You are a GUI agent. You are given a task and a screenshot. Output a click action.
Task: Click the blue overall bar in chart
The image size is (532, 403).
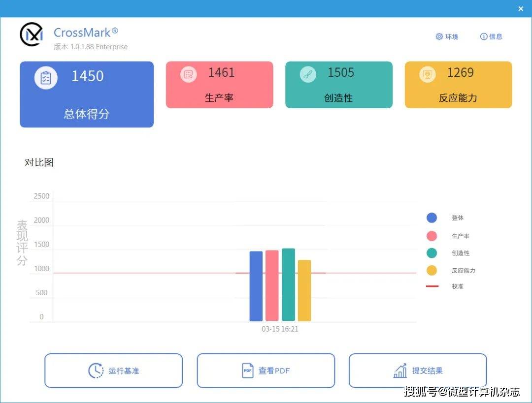[x=256, y=286]
